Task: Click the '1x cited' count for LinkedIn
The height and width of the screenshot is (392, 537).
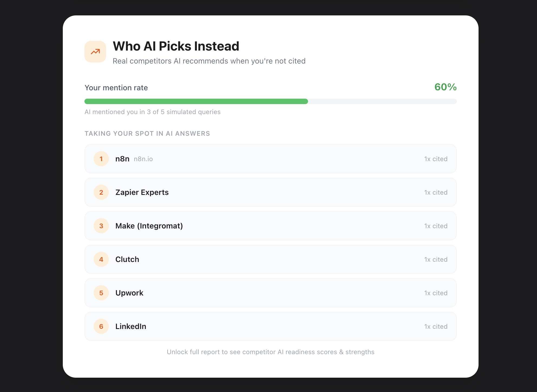Action: [x=436, y=327]
